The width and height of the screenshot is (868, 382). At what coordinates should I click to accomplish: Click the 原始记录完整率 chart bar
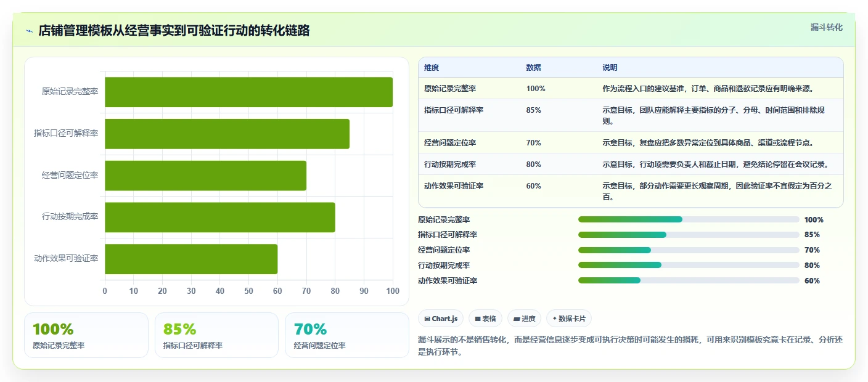(248, 92)
